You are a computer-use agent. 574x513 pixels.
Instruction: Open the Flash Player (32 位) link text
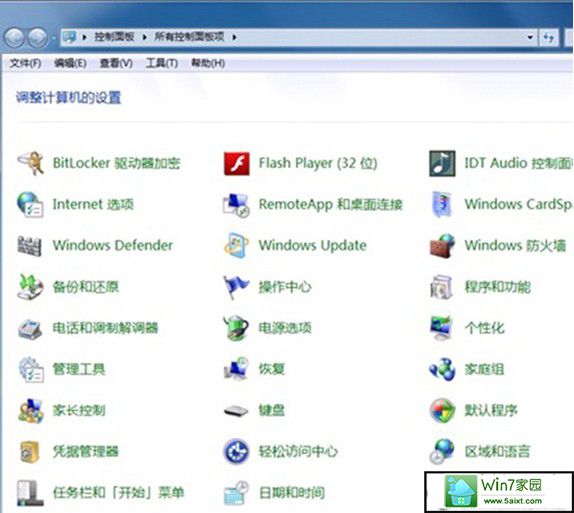pyautogui.click(x=318, y=163)
